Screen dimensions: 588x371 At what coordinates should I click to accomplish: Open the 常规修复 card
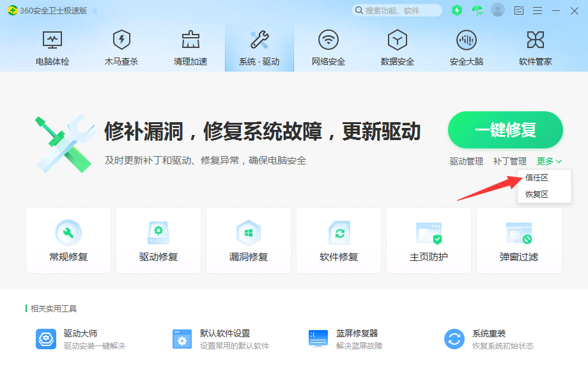point(68,241)
